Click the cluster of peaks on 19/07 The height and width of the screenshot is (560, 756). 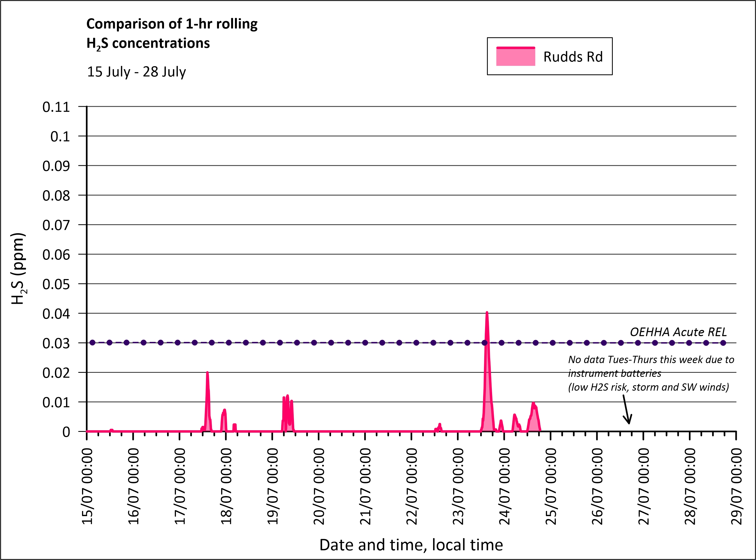[x=287, y=412]
